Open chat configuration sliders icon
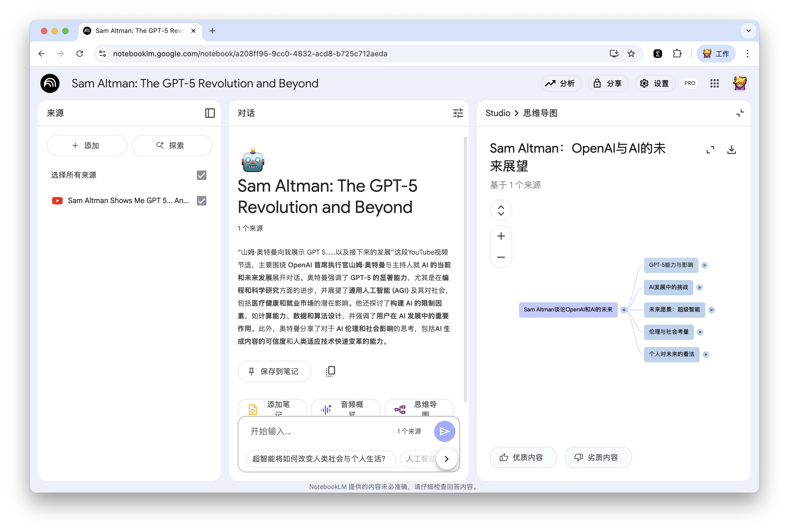Viewport: 789px width, 532px height. point(458,113)
